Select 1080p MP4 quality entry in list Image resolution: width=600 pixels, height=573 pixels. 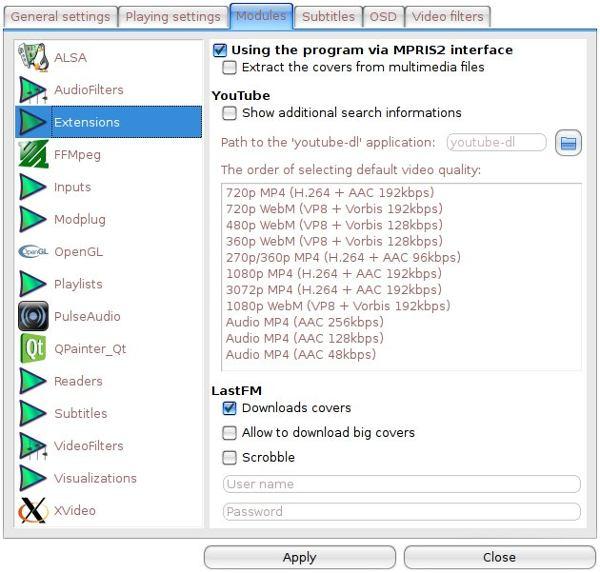[x=333, y=273]
